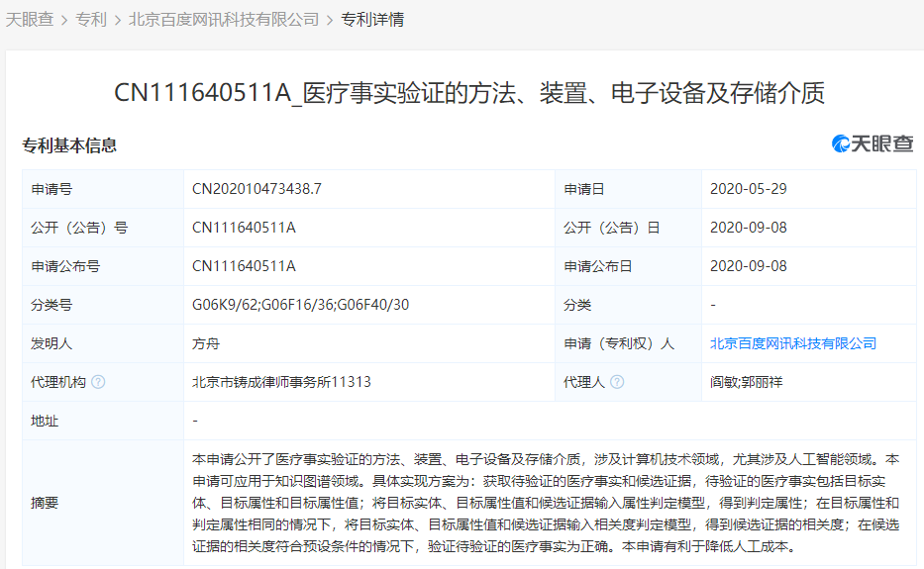
Task: Click the 申请公布日 label cell
Action: point(628,266)
